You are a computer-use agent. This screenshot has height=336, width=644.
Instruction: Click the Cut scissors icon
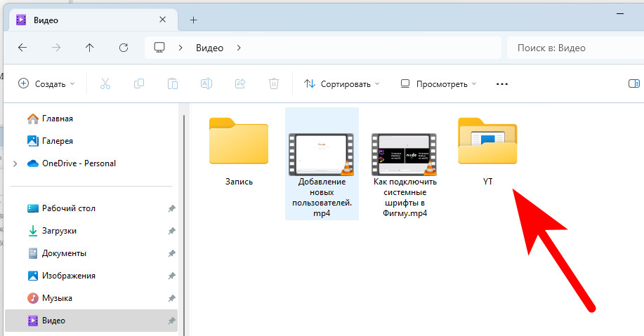(105, 83)
